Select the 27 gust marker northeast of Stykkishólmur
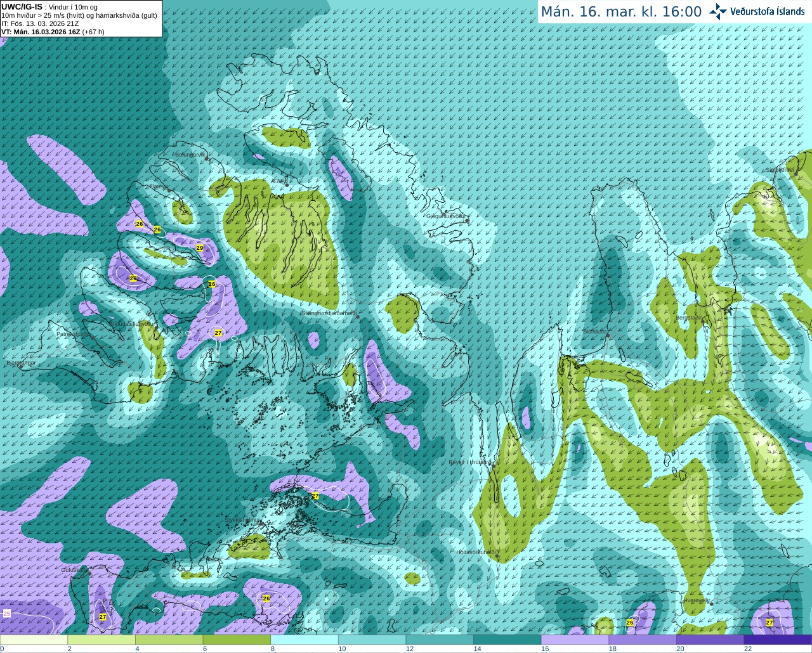 coord(315,496)
